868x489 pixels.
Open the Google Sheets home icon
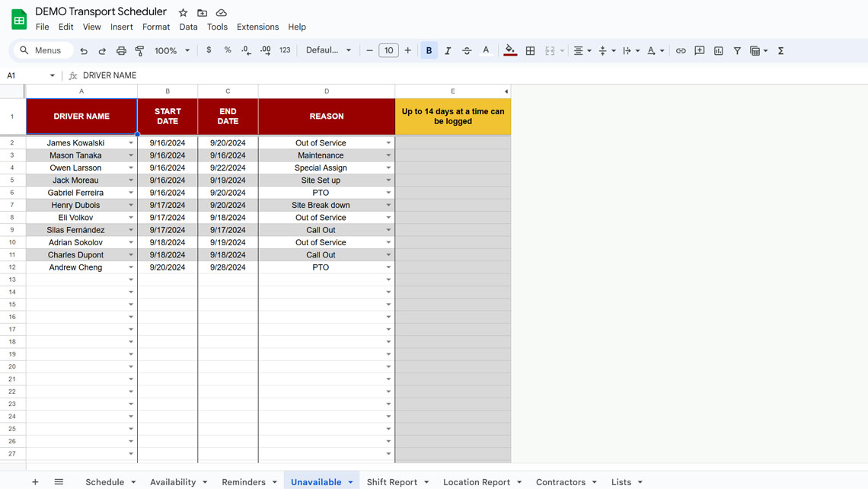point(19,19)
